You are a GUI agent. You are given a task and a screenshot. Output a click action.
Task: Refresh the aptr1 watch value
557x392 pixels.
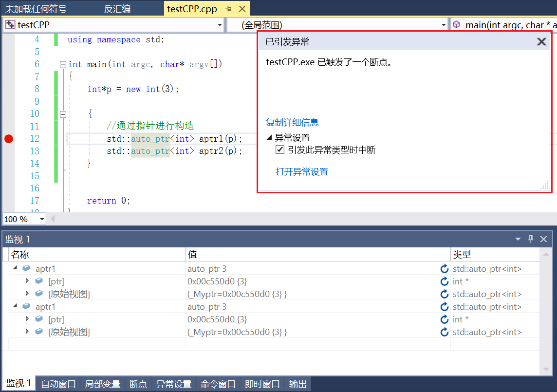click(x=444, y=268)
